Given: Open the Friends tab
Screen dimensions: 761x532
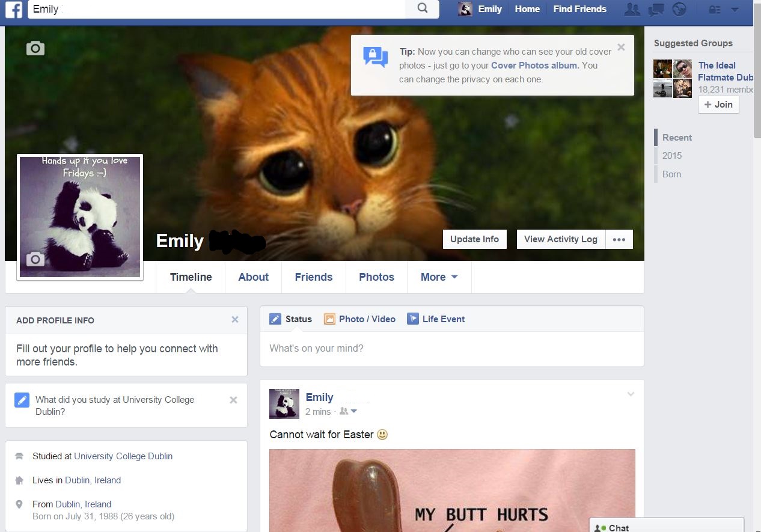Looking at the screenshot, I should [313, 277].
